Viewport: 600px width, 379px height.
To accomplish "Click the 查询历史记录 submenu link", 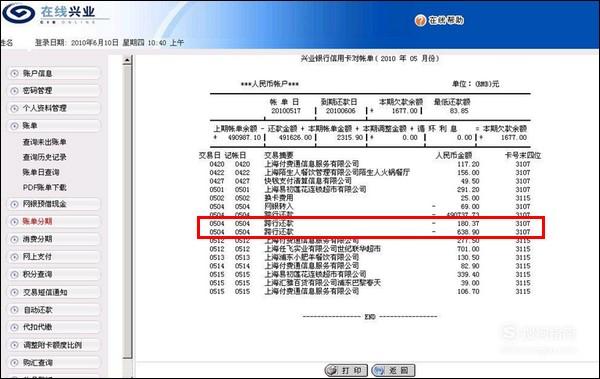I will (44, 157).
